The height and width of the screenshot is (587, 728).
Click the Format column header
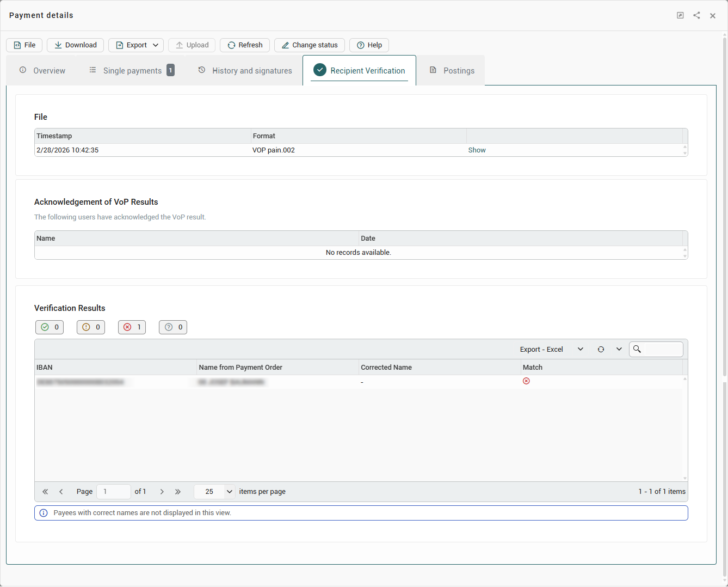click(x=359, y=136)
